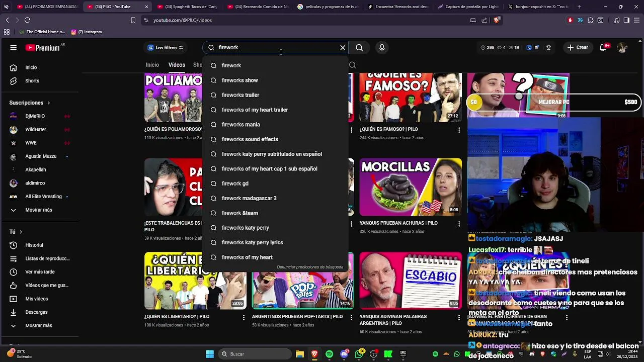Reload the page
Screen dimensions: 644x362
27,20
